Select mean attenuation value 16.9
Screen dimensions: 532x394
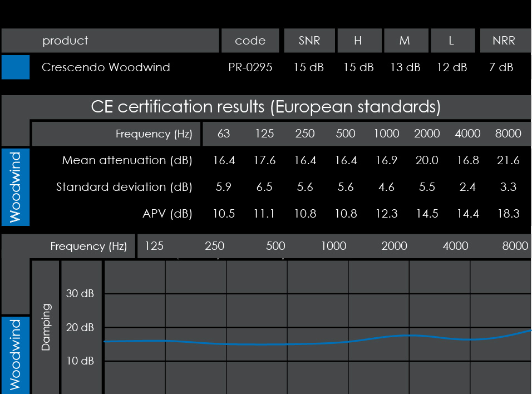386,160
